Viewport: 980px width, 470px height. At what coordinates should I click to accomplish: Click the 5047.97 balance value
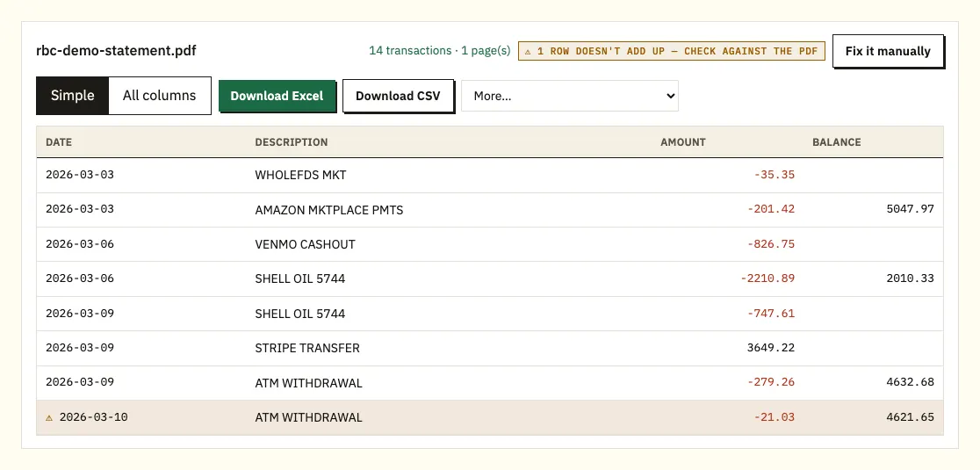coord(910,209)
